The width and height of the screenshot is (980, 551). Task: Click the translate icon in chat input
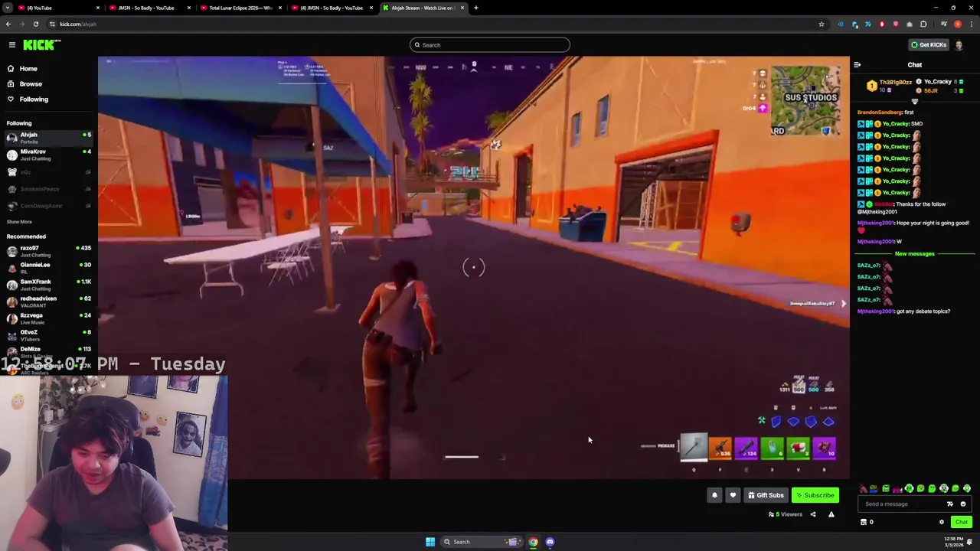pyautogui.click(x=950, y=504)
